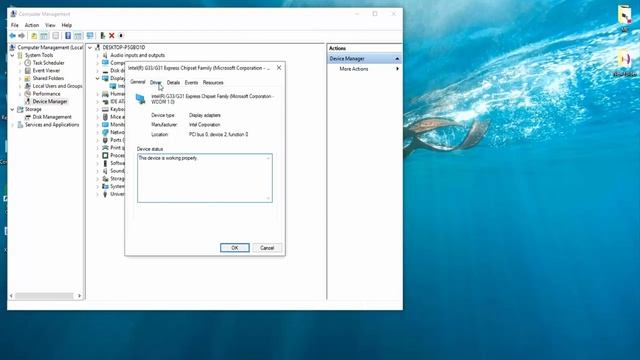The height and width of the screenshot is (360, 640).
Task: Switch to the Resources tab
Action: pos(213,82)
